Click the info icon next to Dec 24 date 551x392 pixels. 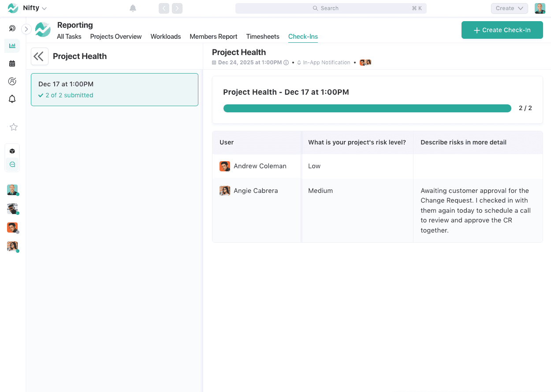286,62
